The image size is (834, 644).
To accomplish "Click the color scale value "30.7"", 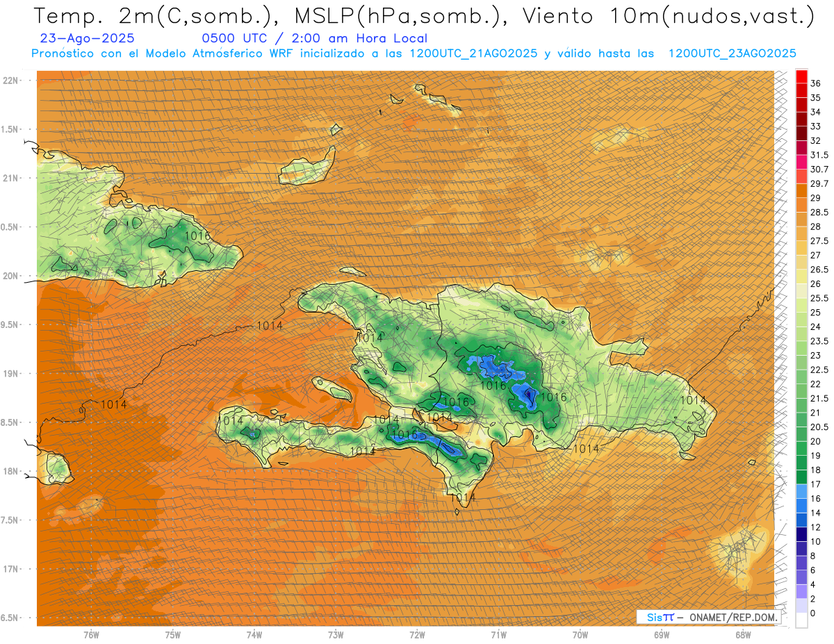I will click(819, 170).
